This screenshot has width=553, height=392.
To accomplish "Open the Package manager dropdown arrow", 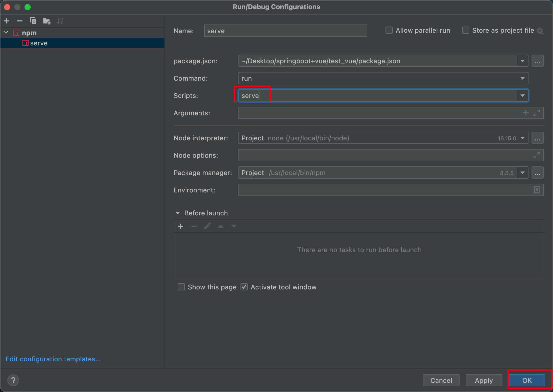I will [523, 173].
